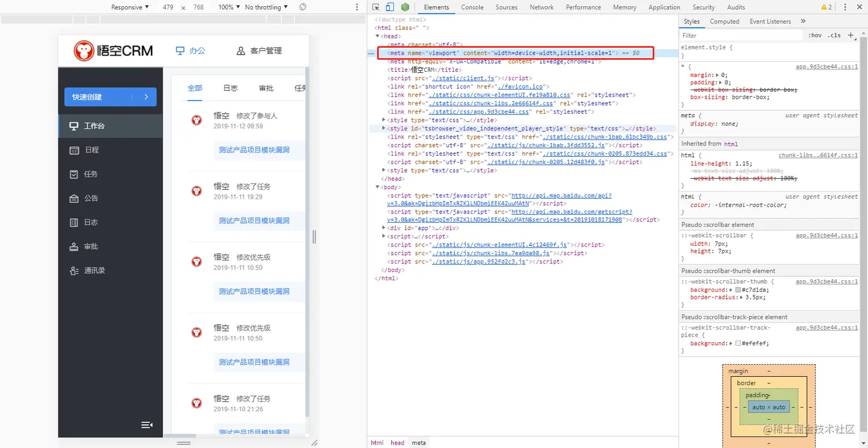Click the viewport width field showing 479
This screenshot has height=448, width=868.
[168, 7]
